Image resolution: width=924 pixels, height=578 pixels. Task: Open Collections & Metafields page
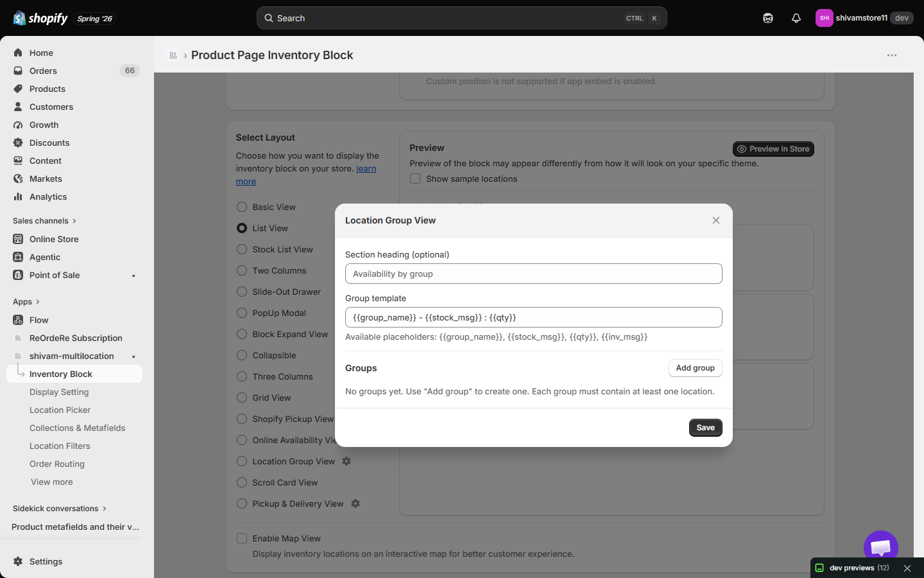(x=78, y=428)
